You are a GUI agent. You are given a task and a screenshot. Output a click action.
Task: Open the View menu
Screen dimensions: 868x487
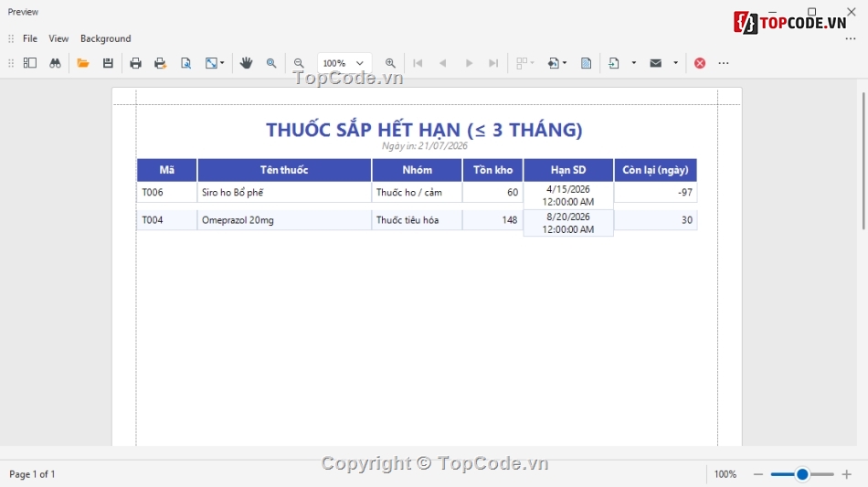pyautogui.click(x=58, y=38)
